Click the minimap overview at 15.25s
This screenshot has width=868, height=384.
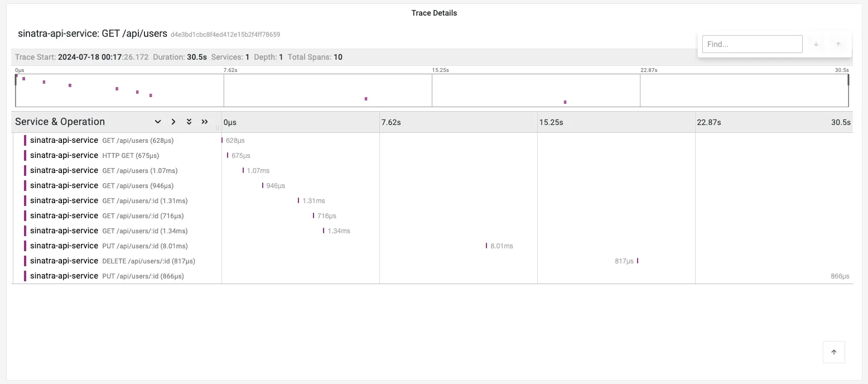432,90
